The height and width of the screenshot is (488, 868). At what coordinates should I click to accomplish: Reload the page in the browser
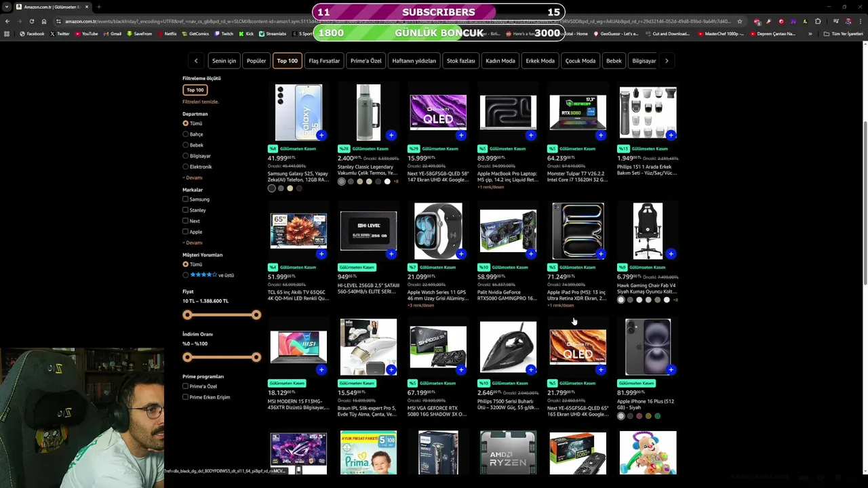pos(31,21)
